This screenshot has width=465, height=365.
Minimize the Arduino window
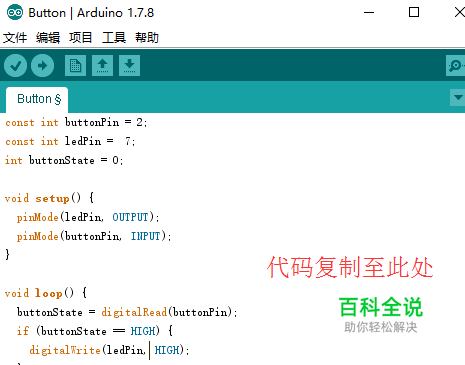click(x=369, y=13)
